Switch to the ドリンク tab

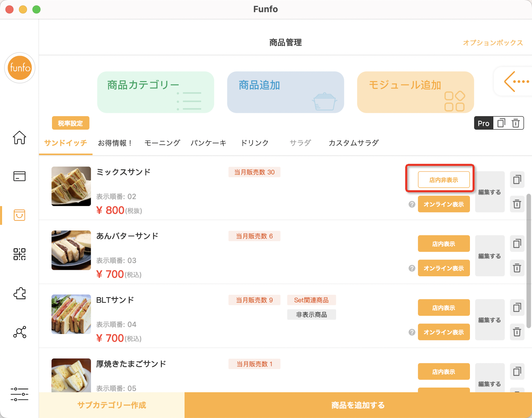pyautogui.click(x=255, y=143)
